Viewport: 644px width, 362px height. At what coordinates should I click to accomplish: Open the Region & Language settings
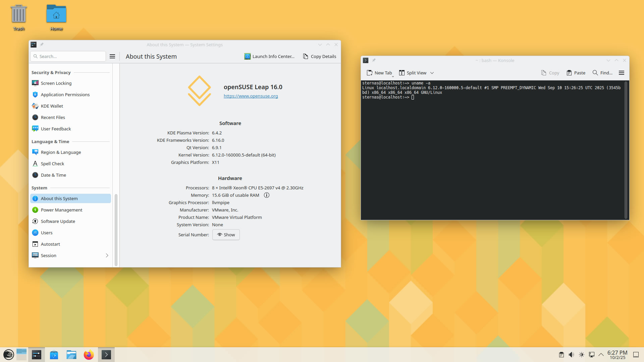61,152
